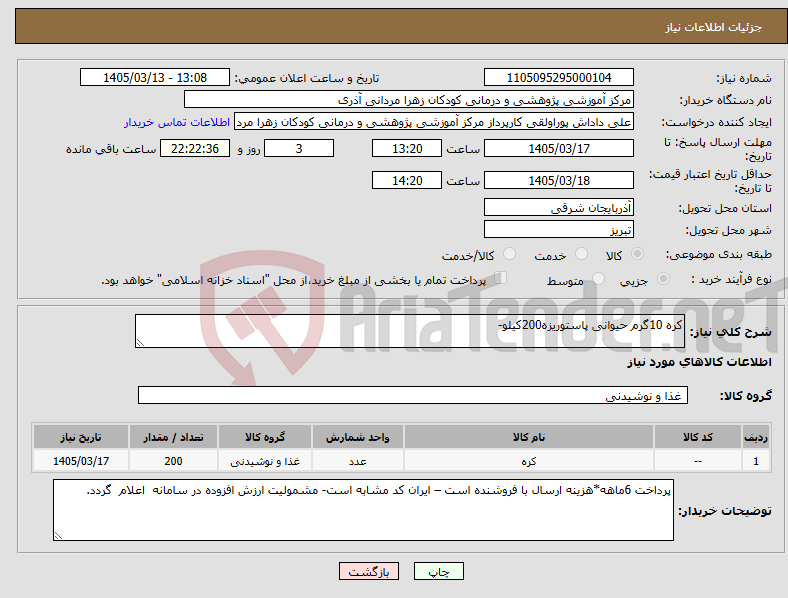Click the item code cell showing --

click(698, 460)
